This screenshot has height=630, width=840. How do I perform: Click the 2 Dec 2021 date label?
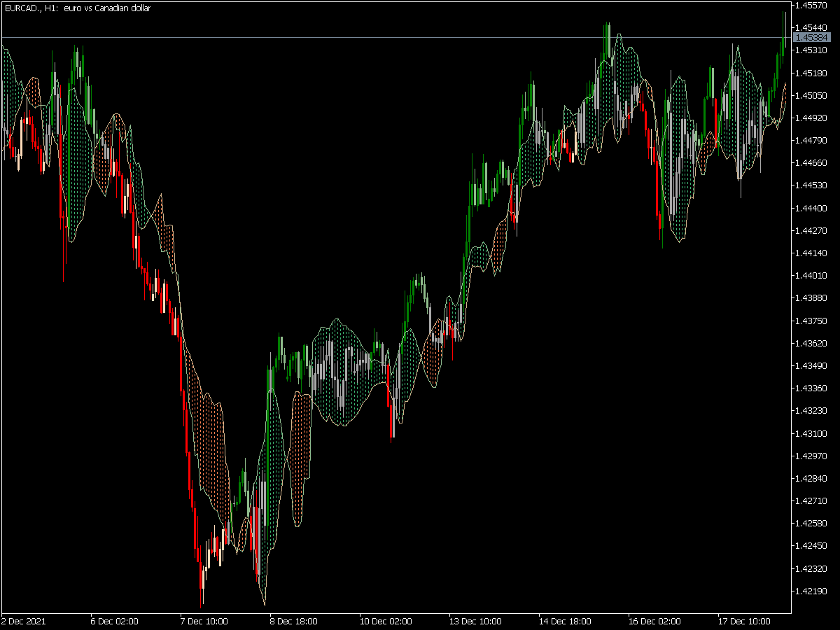22,621
